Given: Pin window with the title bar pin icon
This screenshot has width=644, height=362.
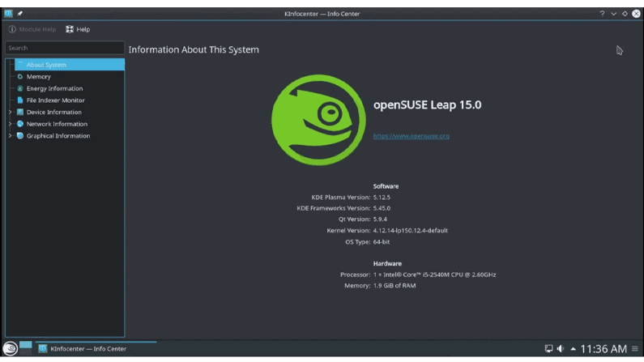Looking at the screenshot, I should (19, 14).
